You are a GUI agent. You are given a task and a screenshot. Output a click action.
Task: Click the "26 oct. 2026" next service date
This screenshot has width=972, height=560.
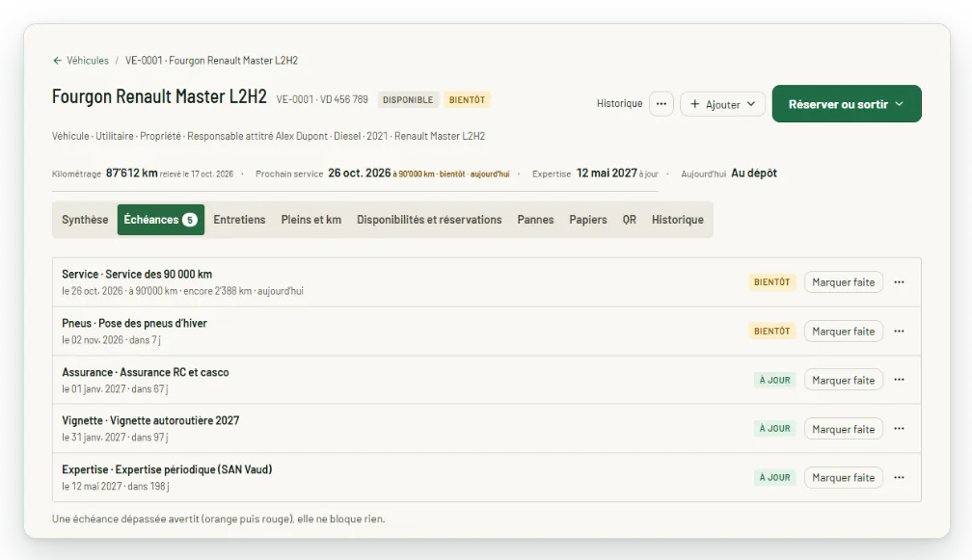(360, 173)
